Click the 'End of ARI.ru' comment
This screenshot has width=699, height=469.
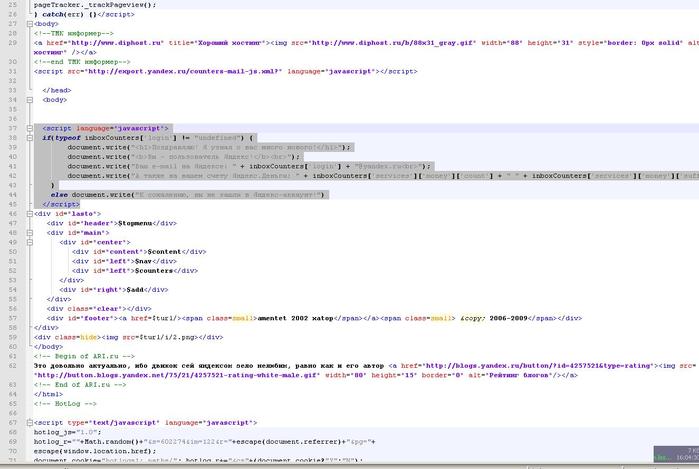tap(80, 385)
